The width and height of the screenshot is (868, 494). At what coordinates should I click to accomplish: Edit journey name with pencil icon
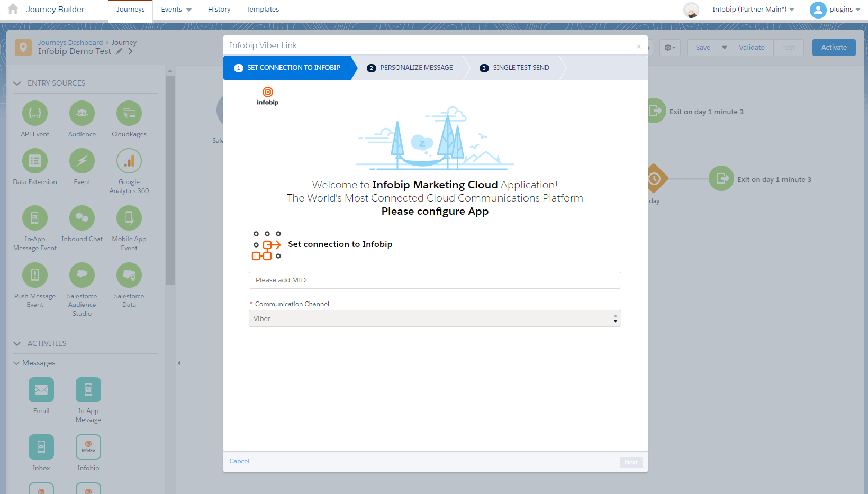click(119, 51)
